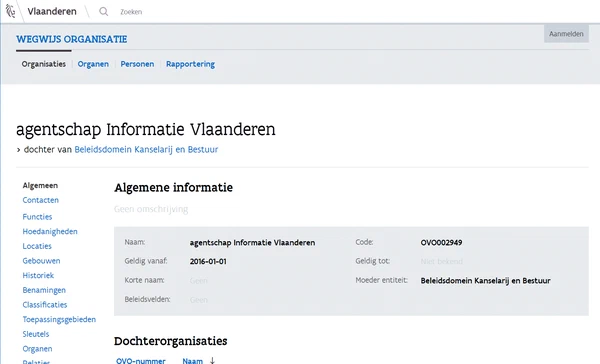Click the Geldig vanaf date 2016-01-01
This screenshot has height=364, width=600.
[208, 261]
